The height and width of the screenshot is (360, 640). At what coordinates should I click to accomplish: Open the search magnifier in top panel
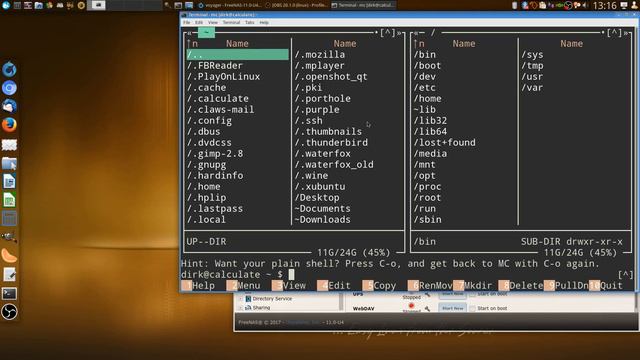167,5
